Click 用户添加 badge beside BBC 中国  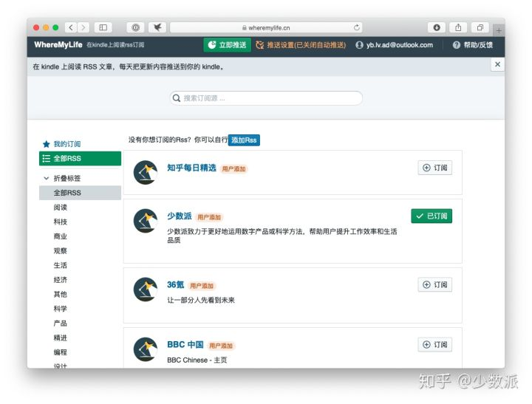click(221, 346)
